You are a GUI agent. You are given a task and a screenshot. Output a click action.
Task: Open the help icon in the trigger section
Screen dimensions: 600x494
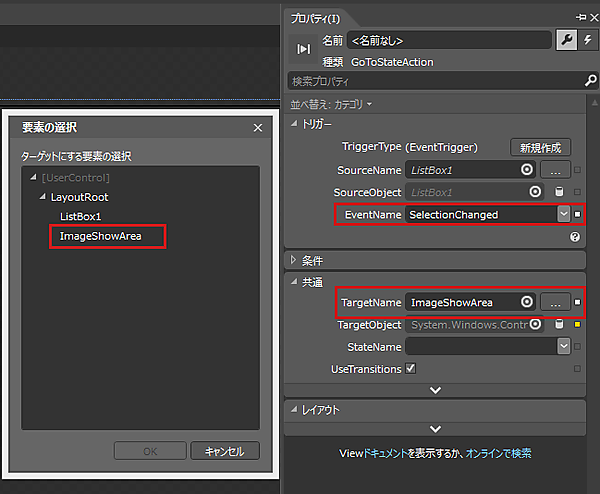574,237
